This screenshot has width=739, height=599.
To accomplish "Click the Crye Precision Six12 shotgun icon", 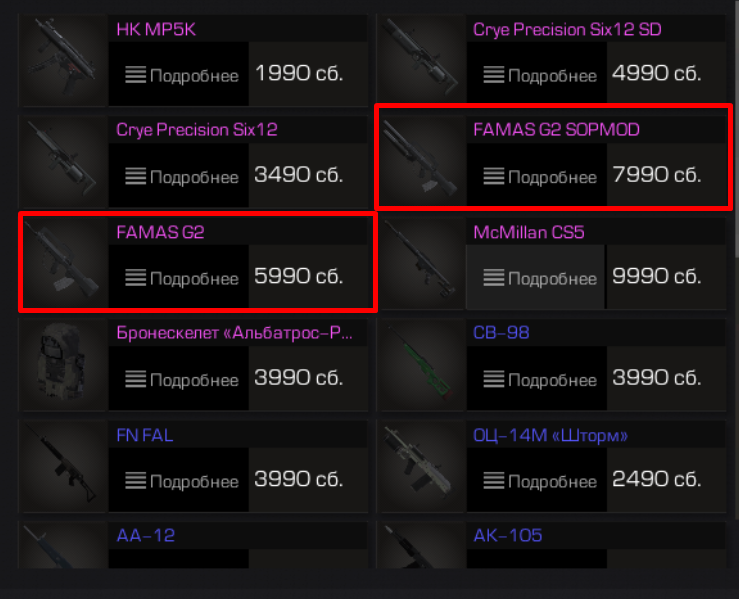I will 63,161.
